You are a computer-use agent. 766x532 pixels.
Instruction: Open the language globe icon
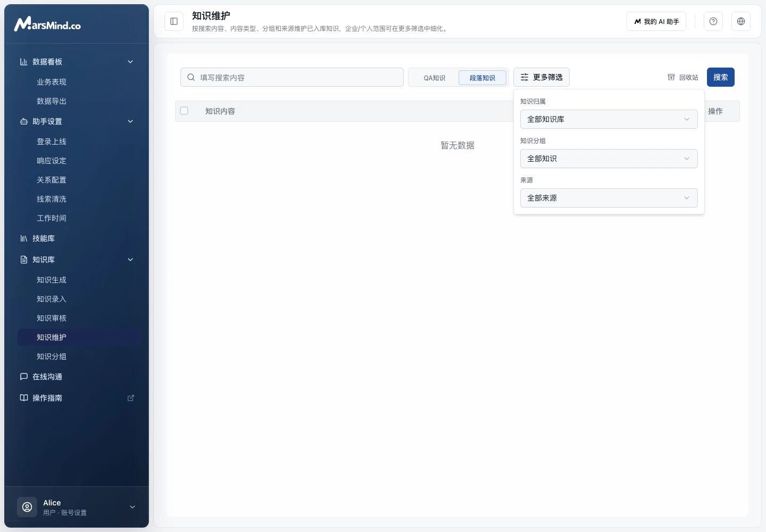tap(741, 21)
